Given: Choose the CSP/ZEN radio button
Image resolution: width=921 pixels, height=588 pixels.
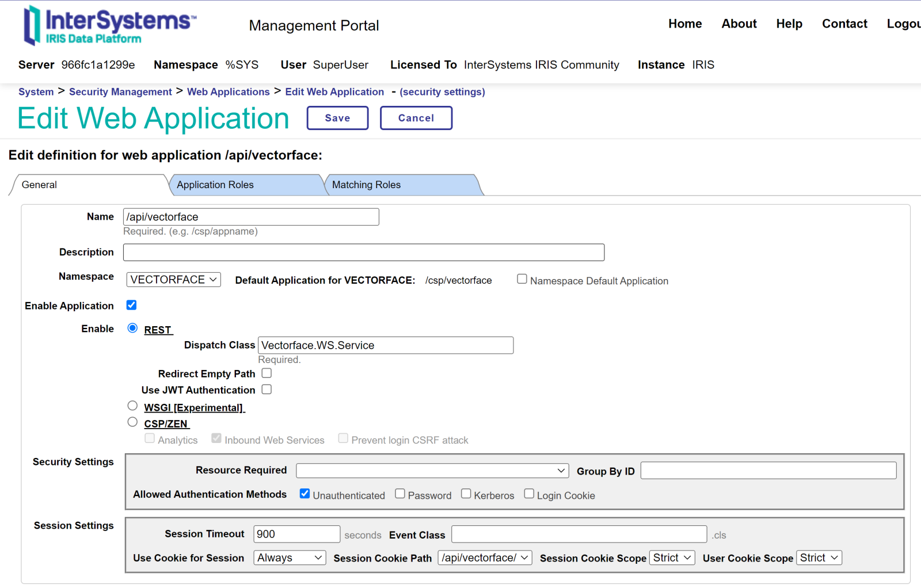Looking at the screenshot, I should [x=132, y=422].
